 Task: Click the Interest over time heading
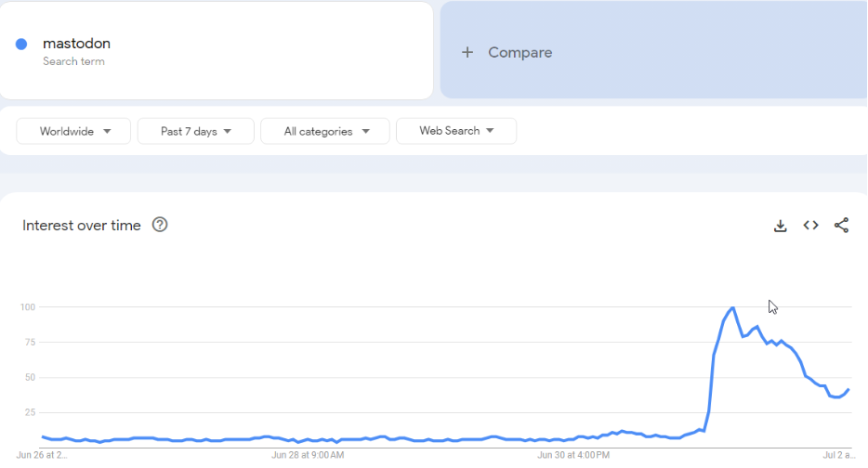pos(82,225)
